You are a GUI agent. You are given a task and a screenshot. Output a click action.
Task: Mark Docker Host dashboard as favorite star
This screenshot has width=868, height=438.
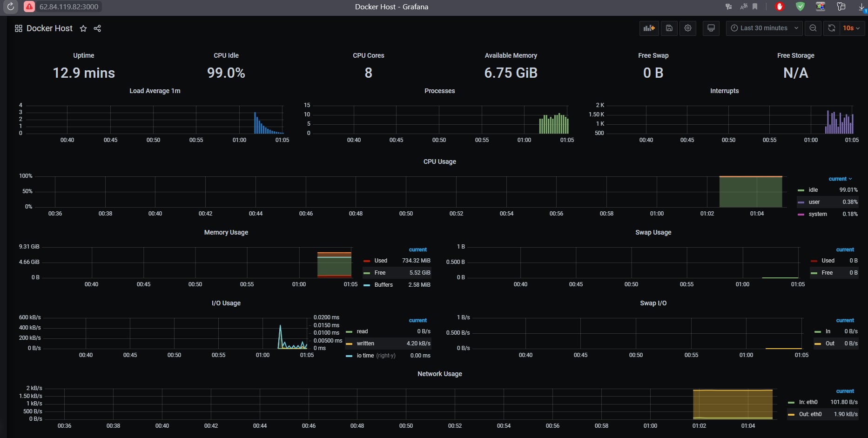pyautogui.click(x=83, y=28)
